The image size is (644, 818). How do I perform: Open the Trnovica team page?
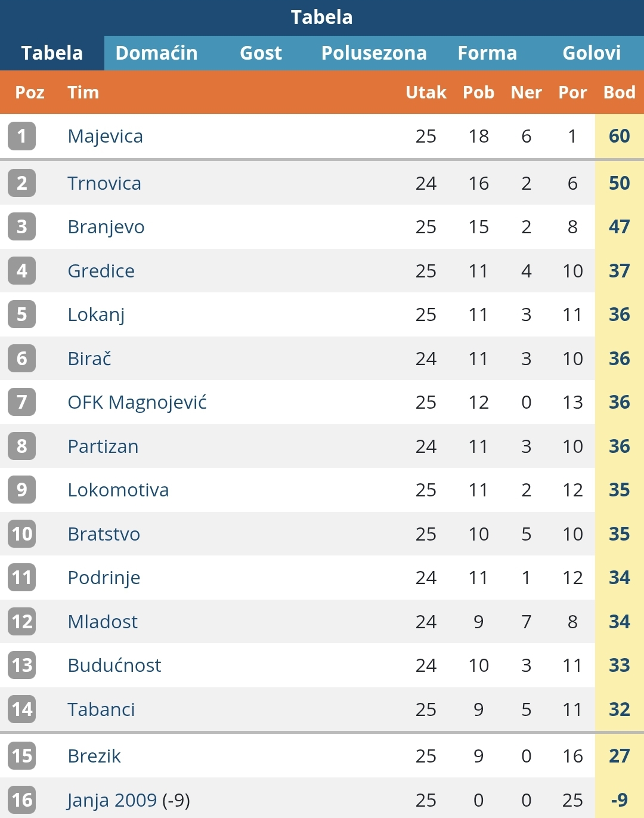point(104,183)
